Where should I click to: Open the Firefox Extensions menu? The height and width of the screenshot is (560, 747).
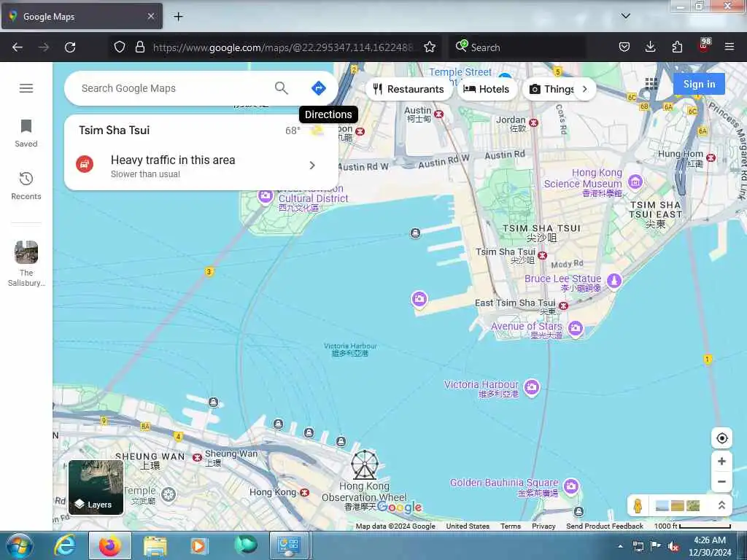tap(677, 47)
